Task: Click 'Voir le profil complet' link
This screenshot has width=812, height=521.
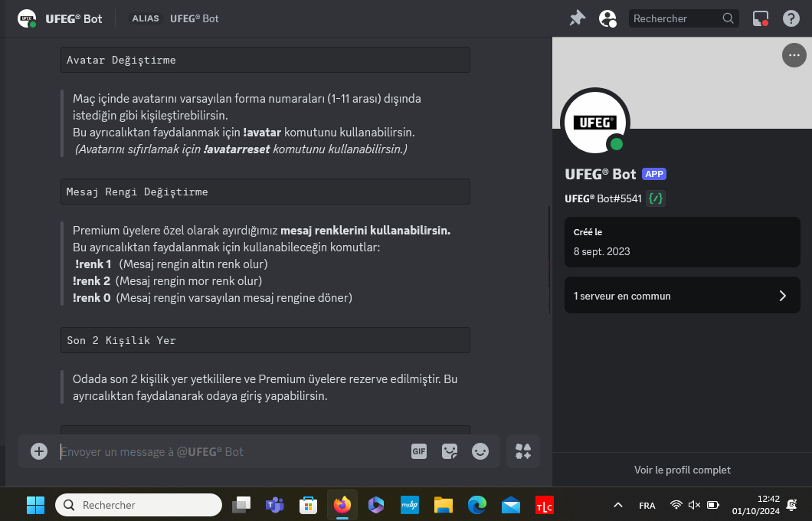Action: (x=682, y=470)
